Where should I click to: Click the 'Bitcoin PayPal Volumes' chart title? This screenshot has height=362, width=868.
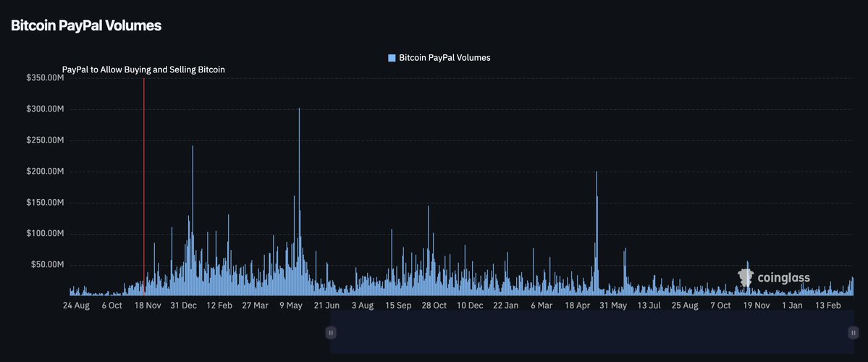86,25
